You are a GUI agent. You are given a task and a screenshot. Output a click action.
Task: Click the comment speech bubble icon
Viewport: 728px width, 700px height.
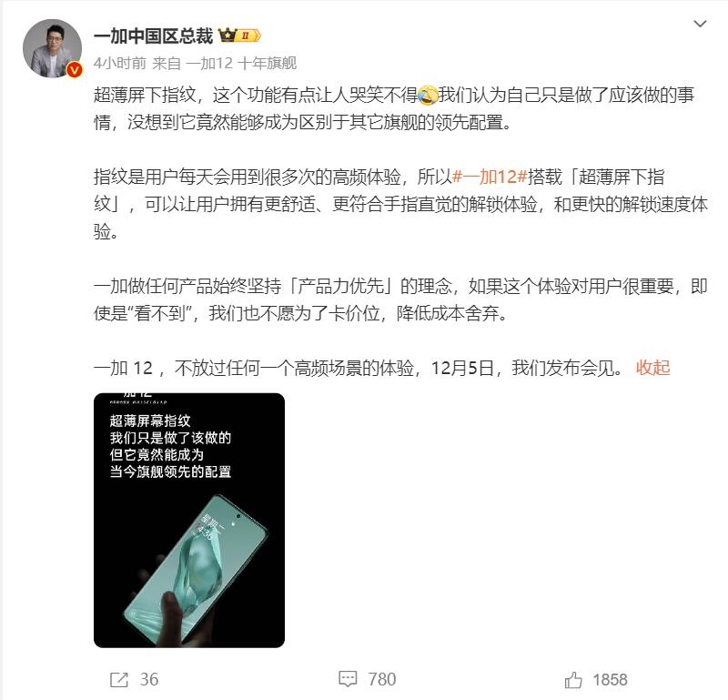click(x=348, y=679)
